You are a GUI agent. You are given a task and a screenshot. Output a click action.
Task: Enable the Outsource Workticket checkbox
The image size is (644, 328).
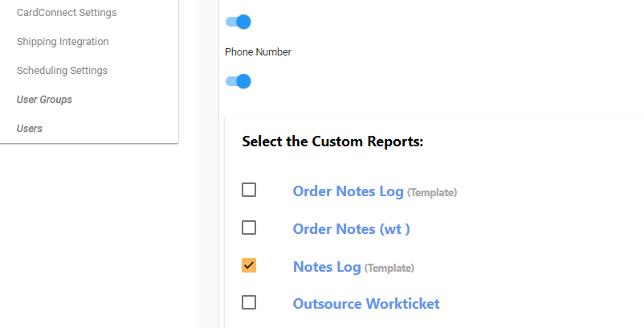[249, 302]
